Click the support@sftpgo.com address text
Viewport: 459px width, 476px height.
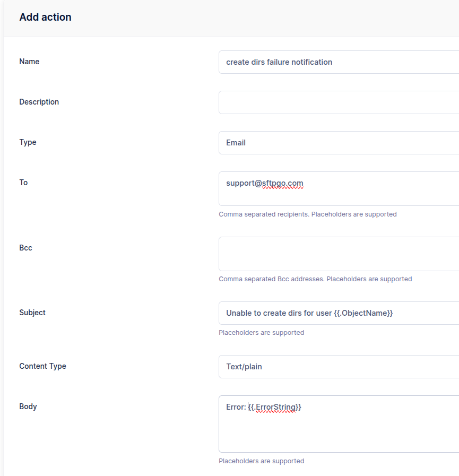pyautogui.click(x=264, y=183)
